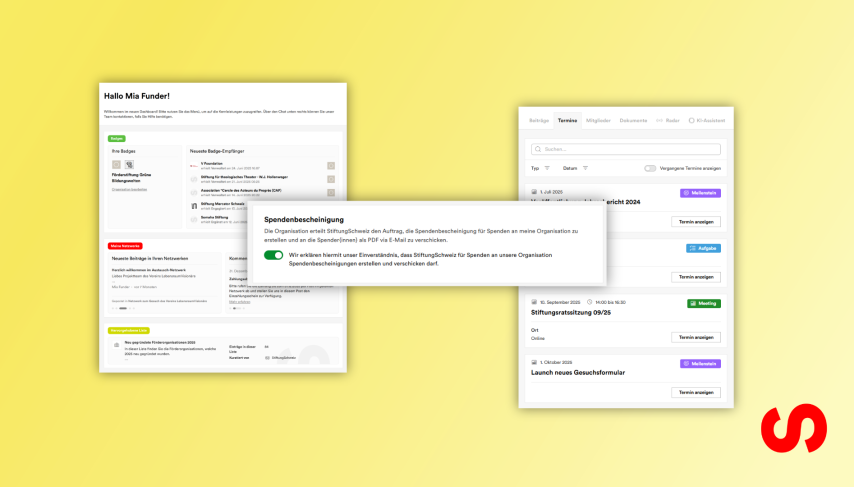Click Termin anzeigen for Launch neues Gesuchsformular
Screen dimensions: 854x487
pyautogui.click(x=696, y=392)
